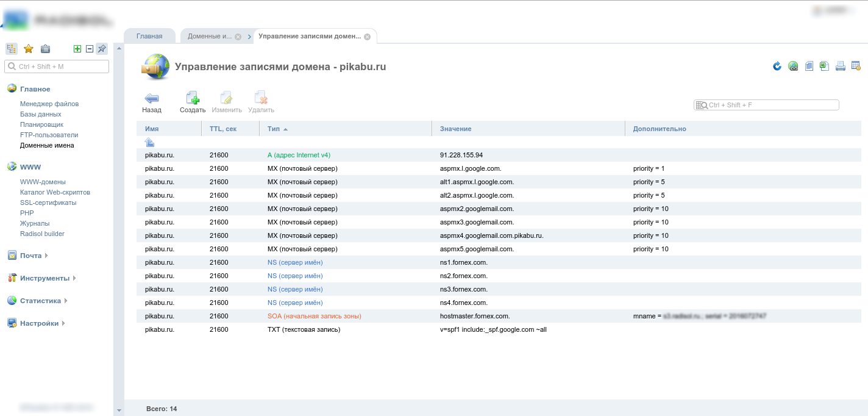868x416 pixels.
Task: Sort table by Имя column
Action: 169,129
